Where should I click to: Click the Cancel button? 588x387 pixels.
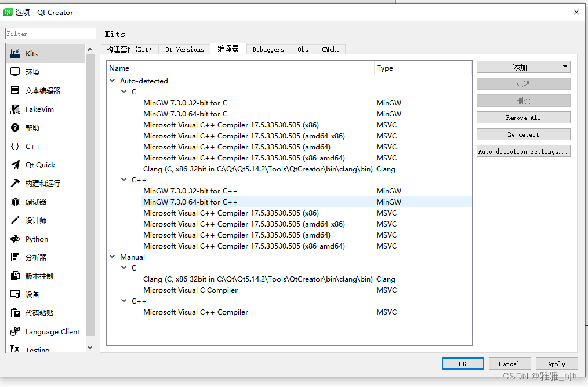509,364
